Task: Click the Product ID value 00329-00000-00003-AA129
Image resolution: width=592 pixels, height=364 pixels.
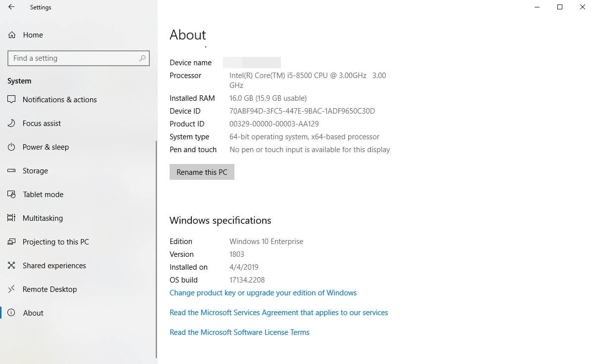Action: [274, 124]
